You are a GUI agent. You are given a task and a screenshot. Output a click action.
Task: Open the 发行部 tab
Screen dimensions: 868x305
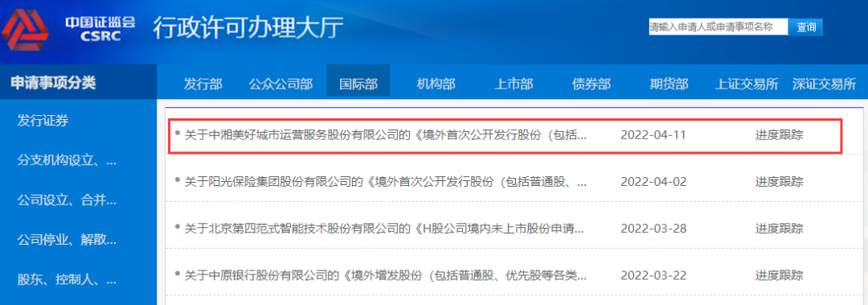coord(203,84)
